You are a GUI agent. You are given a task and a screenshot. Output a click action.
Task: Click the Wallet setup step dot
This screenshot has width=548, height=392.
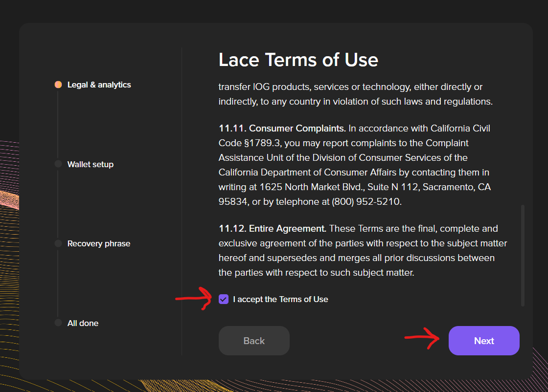[58, 164]
